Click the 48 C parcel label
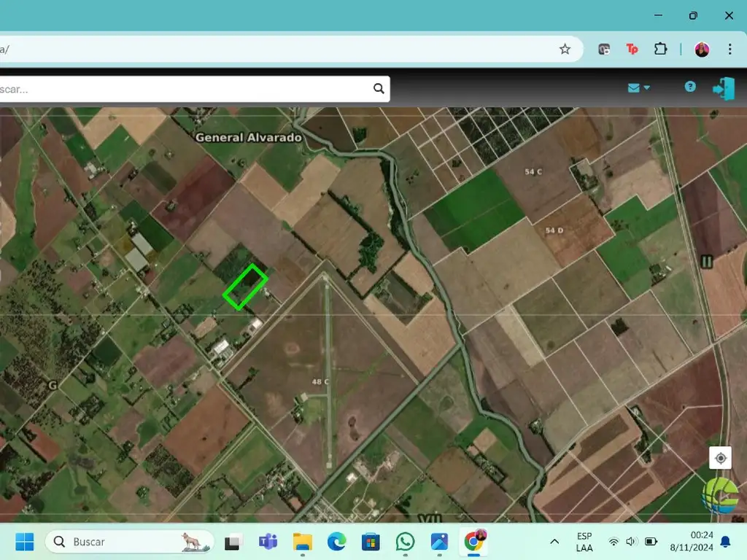The height and width of the screenshot is (560, 747). point(320,382)
